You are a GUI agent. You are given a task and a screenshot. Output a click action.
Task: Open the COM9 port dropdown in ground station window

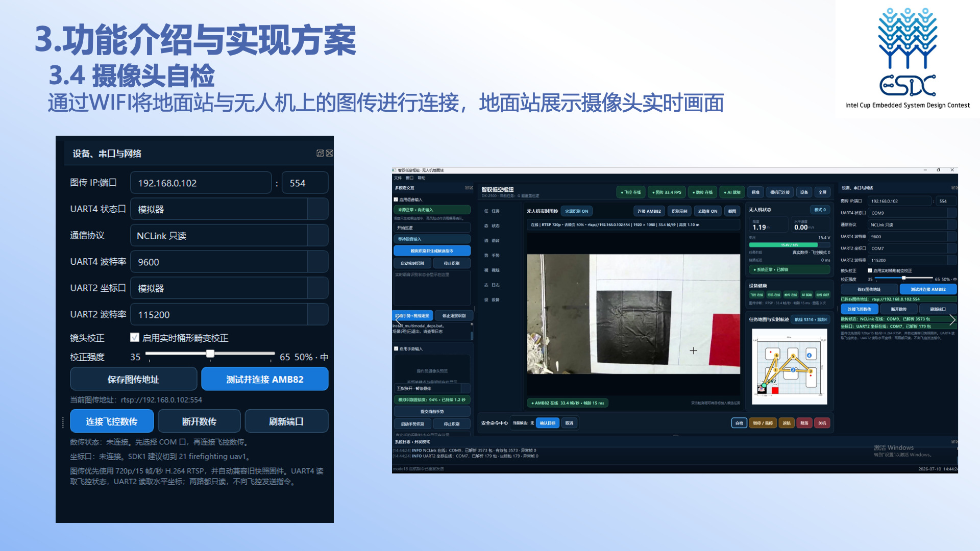pos(912,213)
